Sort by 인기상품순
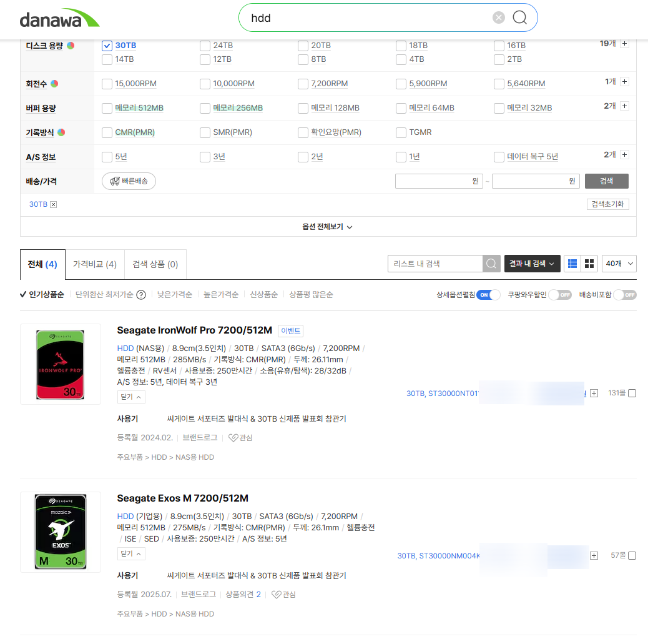The height and width of the screenshot is (644, 648). pyautogui.click(x=42, y=294)
